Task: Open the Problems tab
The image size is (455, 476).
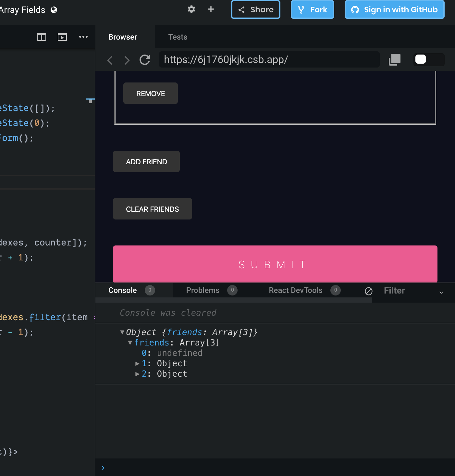Action: point(203,290)
